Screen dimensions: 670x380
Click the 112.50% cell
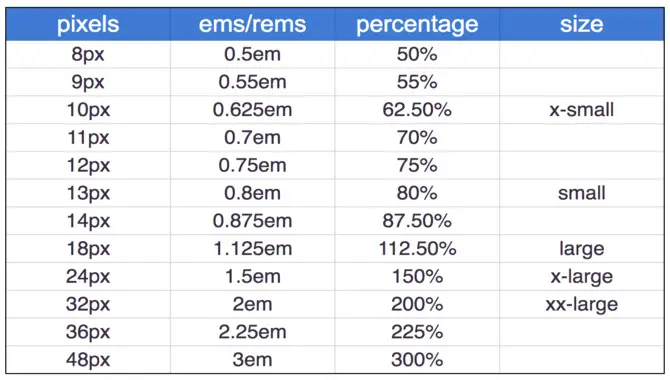pos(417,249)
